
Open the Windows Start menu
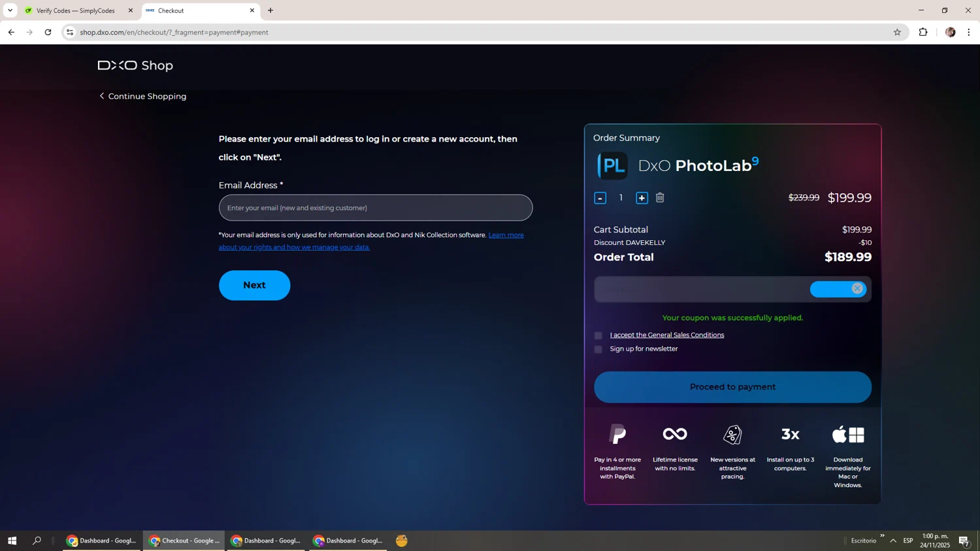pos(12,541)
